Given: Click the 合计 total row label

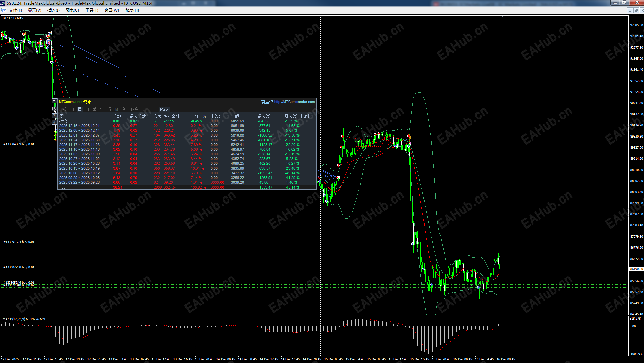Looking at the screenshot, I should pyautogui.click(x=63, y=187).
